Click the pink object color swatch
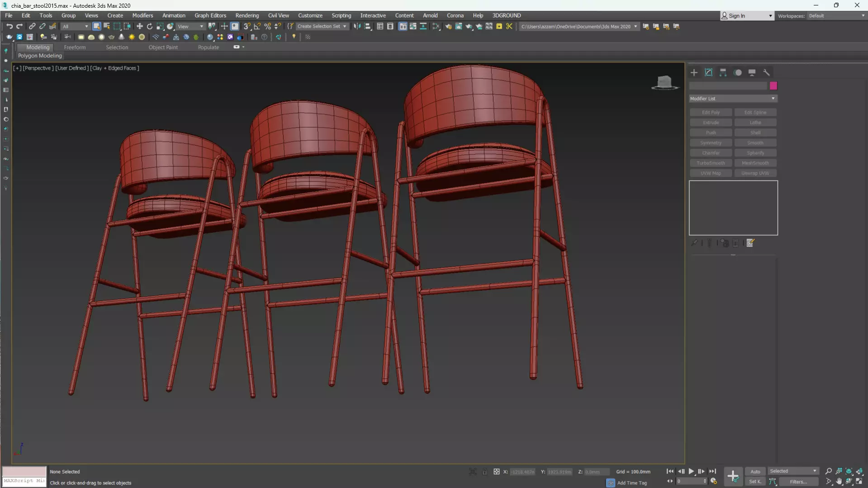The height and width of the screenshot is (488, 868). [x=773, y=86]
